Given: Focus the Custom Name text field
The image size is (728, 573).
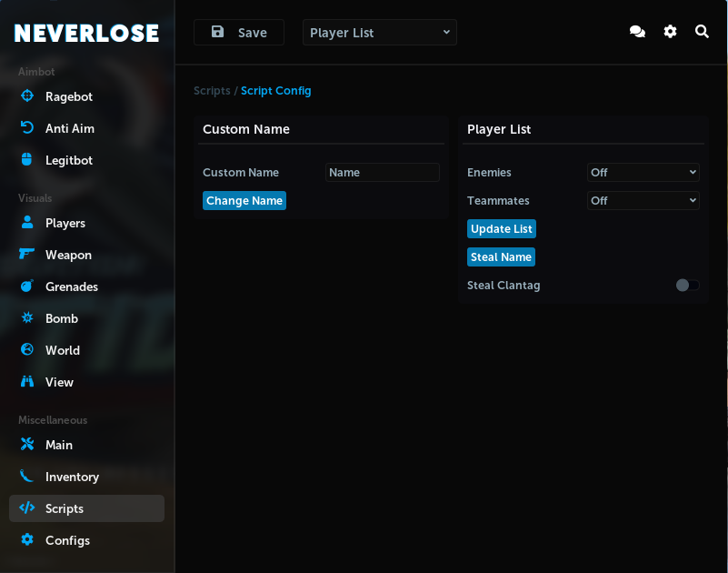Looking at the screenshot, I should point(382,173).
